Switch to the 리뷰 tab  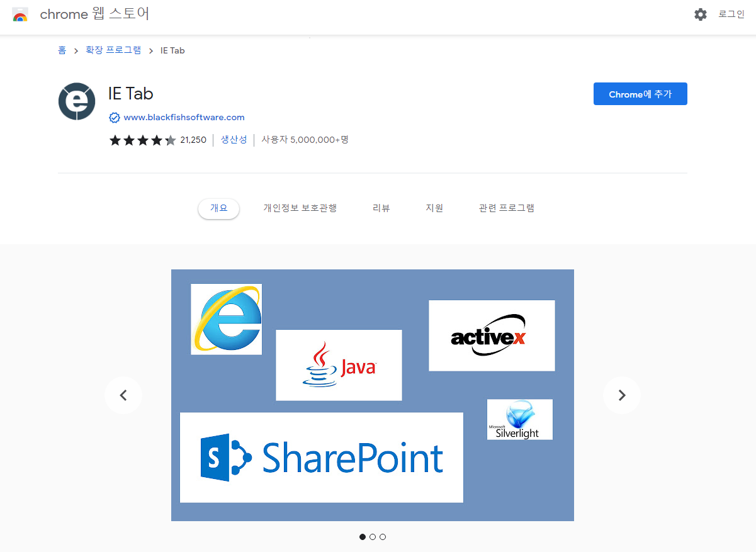pyautogui.click(x=381, y=208)
